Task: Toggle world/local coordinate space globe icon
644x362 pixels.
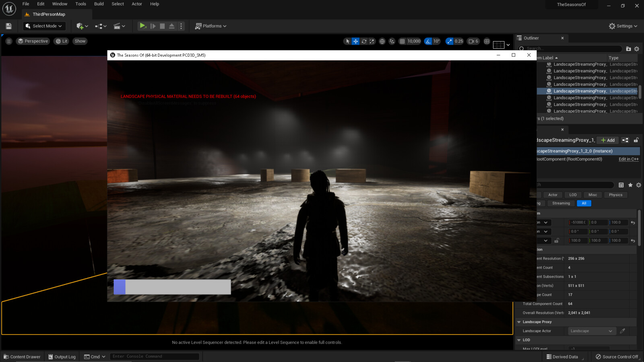Action: click(x=382, y=41)
